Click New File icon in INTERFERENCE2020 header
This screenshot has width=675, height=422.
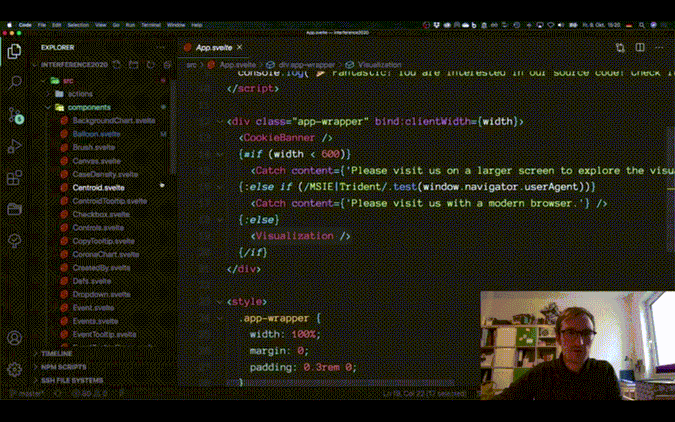click(x=117, y=65)
